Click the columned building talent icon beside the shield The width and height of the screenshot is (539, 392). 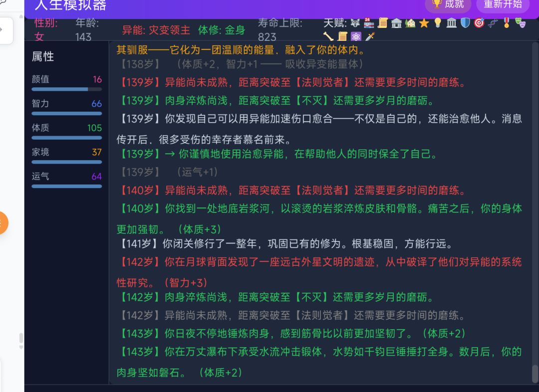pos(451,23)
